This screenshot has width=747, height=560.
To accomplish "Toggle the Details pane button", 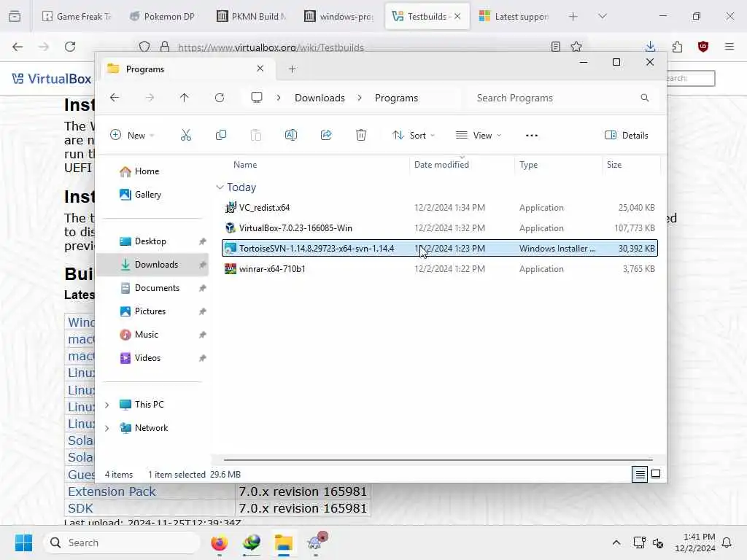I will point(626,135).
